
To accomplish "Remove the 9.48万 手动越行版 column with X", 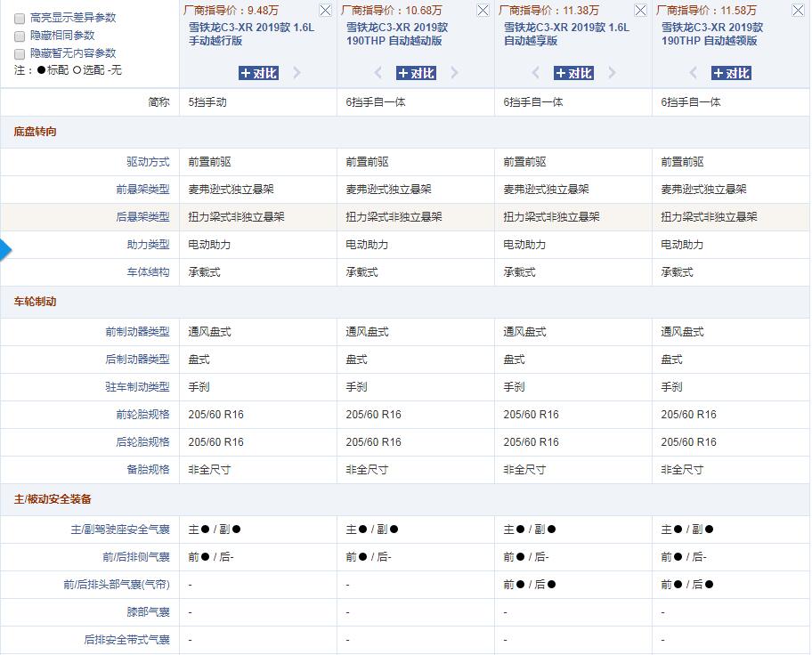I will coord(325,11).
